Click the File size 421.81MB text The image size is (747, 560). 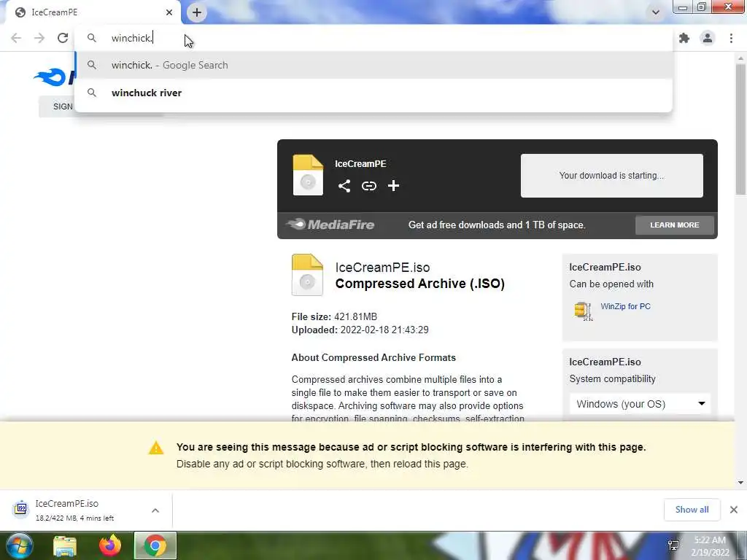[x=334, y=316]
